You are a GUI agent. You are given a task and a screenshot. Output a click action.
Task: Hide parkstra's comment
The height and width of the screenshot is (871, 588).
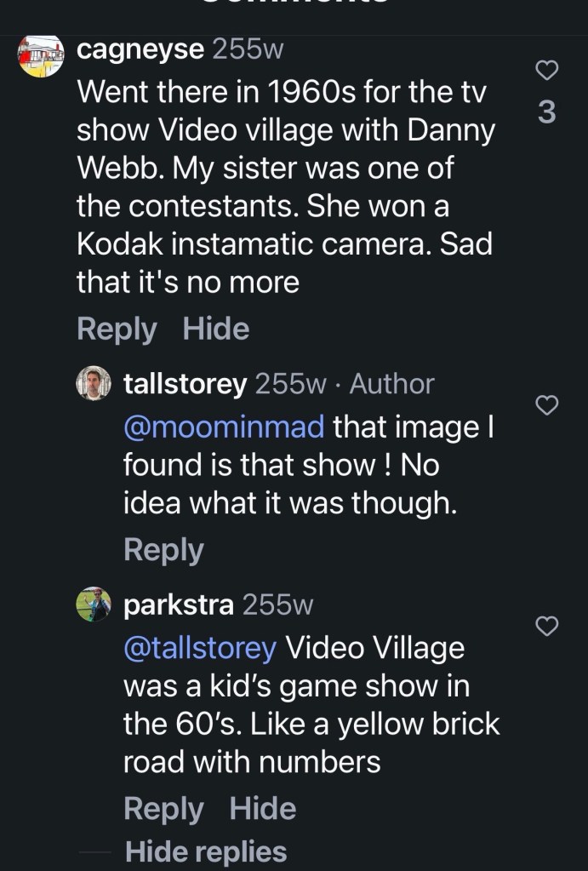(263, 808)
